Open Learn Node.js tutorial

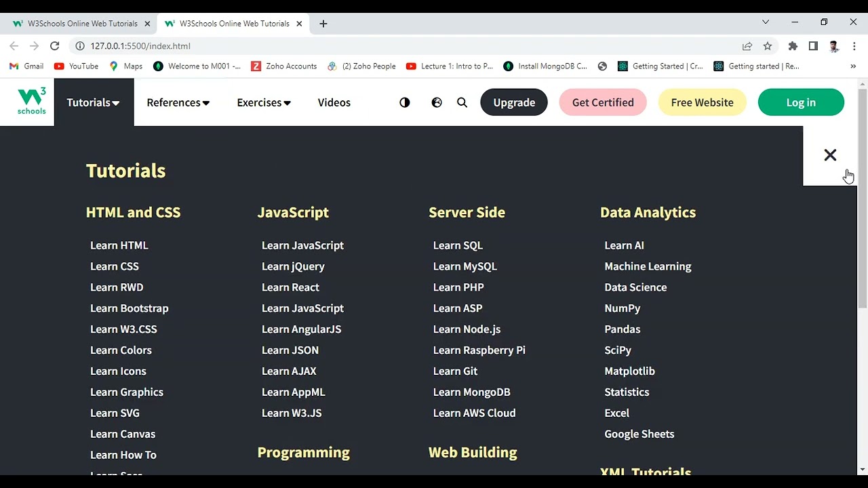click(x=467, y=329)
